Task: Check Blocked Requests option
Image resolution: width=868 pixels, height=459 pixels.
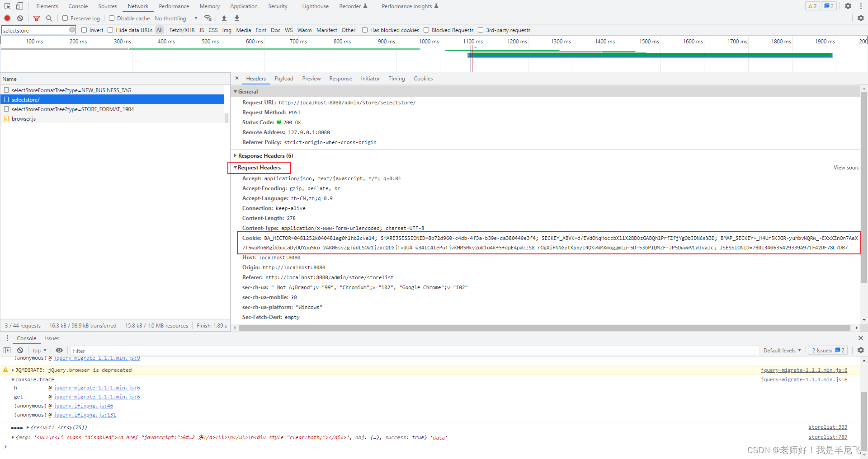Action: [x=426, y=30]
